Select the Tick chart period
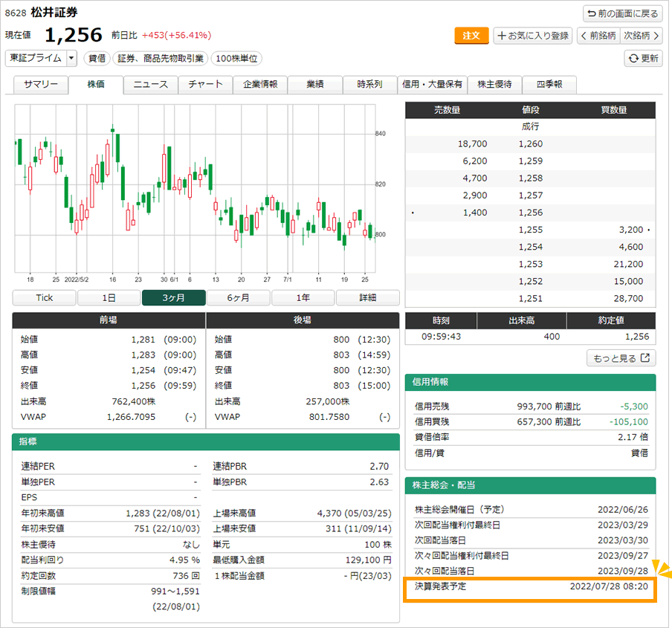Screen dimensions: 672x628 pos(44,298)
